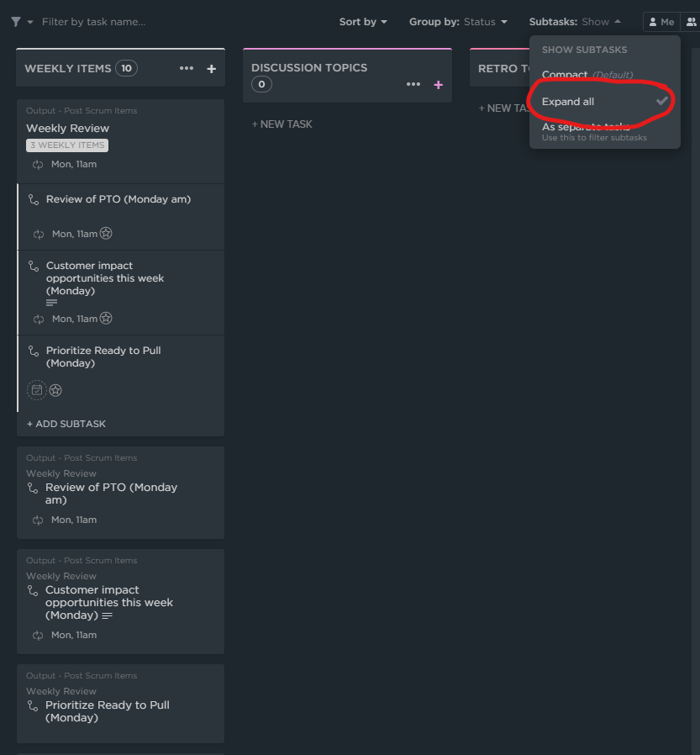Click description lines icon on Customer impact subtask
The image size is (700, 755).
click(x=52, y=303)
